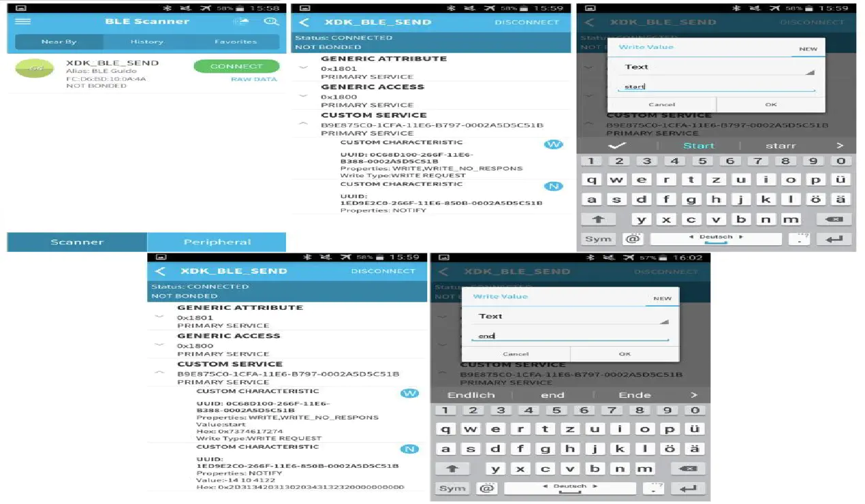Screen dimensions: 865x504
Task: Tap the return key on the 'end' dialog keyboard
Action: tap(688, 488)
